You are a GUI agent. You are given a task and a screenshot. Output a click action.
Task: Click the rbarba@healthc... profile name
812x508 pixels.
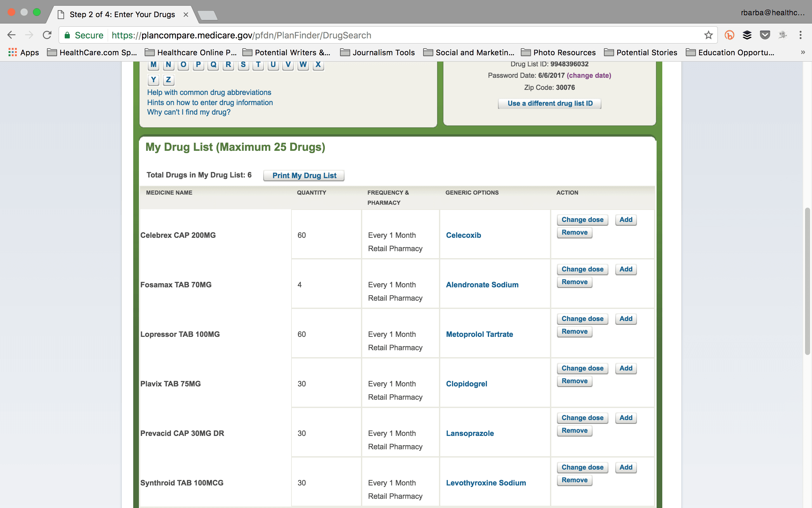point(772,13)
